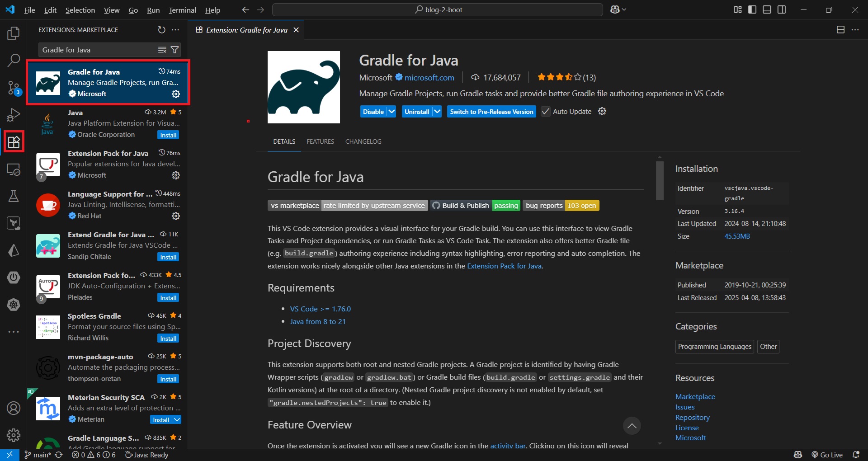Click Go Live in status bar

click(x=827, y=455)
